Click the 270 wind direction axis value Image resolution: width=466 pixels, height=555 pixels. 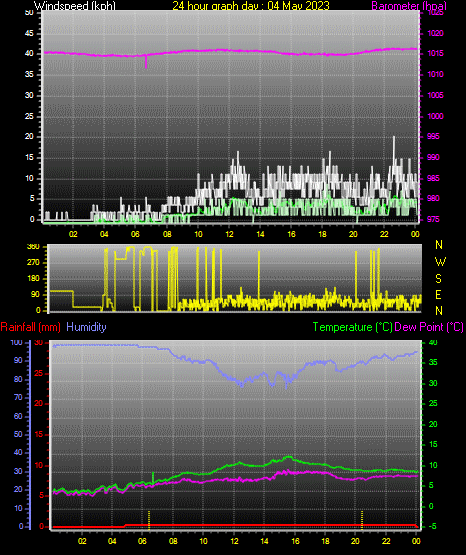coord(33,263)
